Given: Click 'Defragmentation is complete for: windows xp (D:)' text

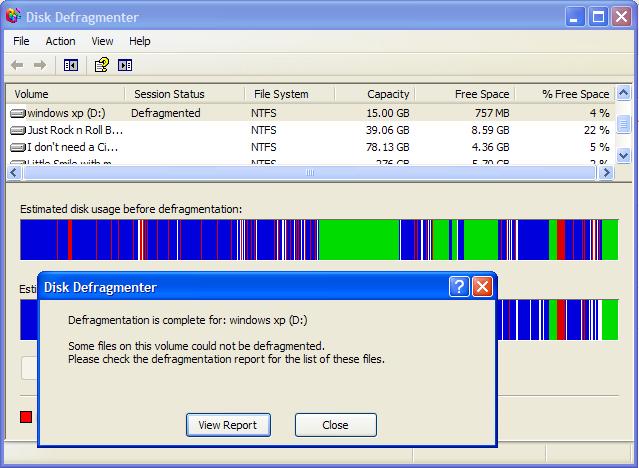Looking at the screenshot, I should pos(188,320).
